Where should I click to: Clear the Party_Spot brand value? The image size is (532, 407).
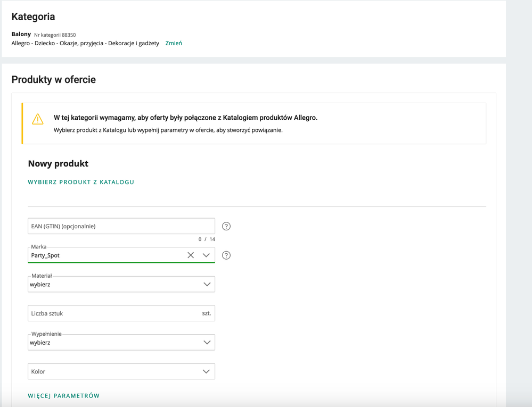point(191,255)
